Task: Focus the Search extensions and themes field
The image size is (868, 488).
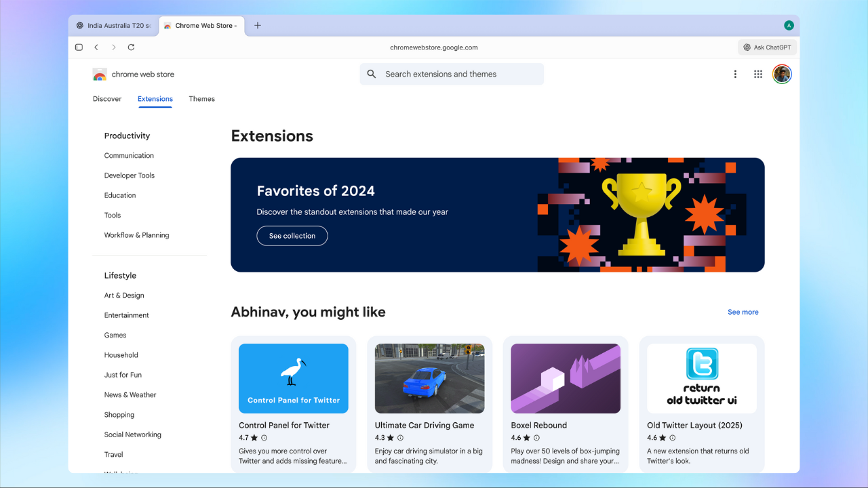Action: pos(451,75)
